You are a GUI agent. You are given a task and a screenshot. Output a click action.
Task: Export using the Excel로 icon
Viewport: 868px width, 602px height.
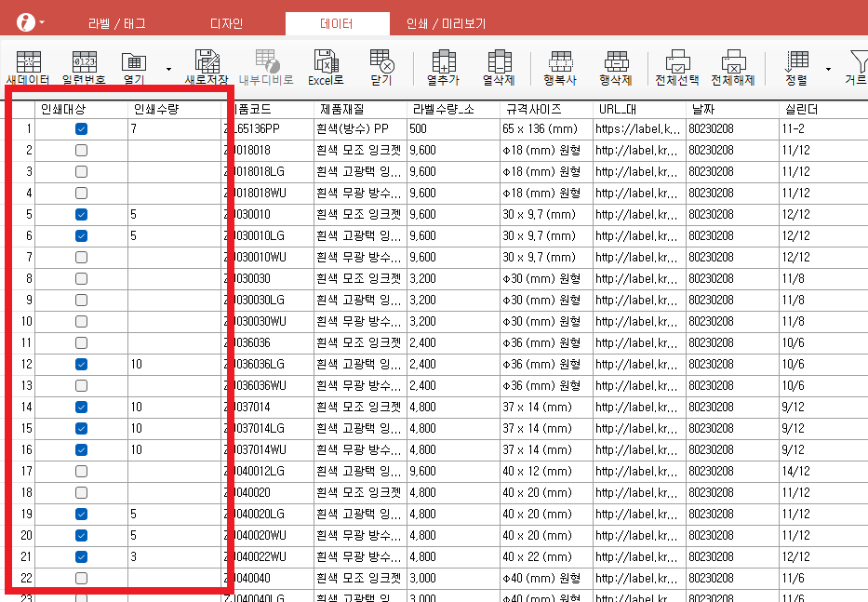pyautogui.click(x=327, y=67)
